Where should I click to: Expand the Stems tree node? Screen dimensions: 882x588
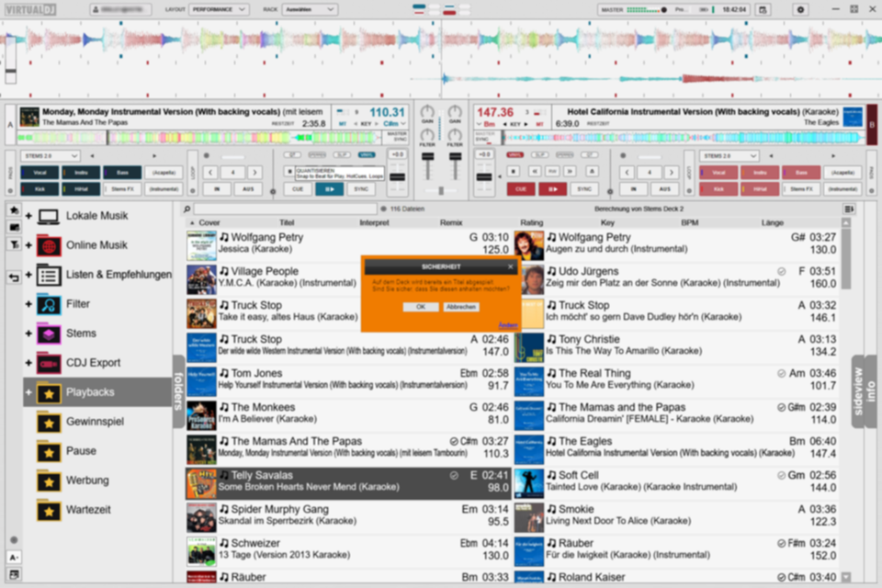[x=28, y=334]
